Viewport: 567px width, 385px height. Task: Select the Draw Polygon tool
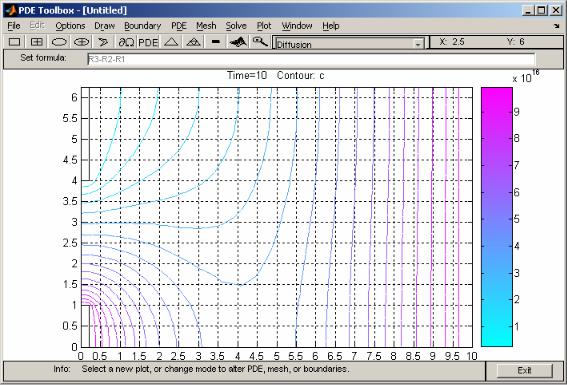(x=103, y=42)
